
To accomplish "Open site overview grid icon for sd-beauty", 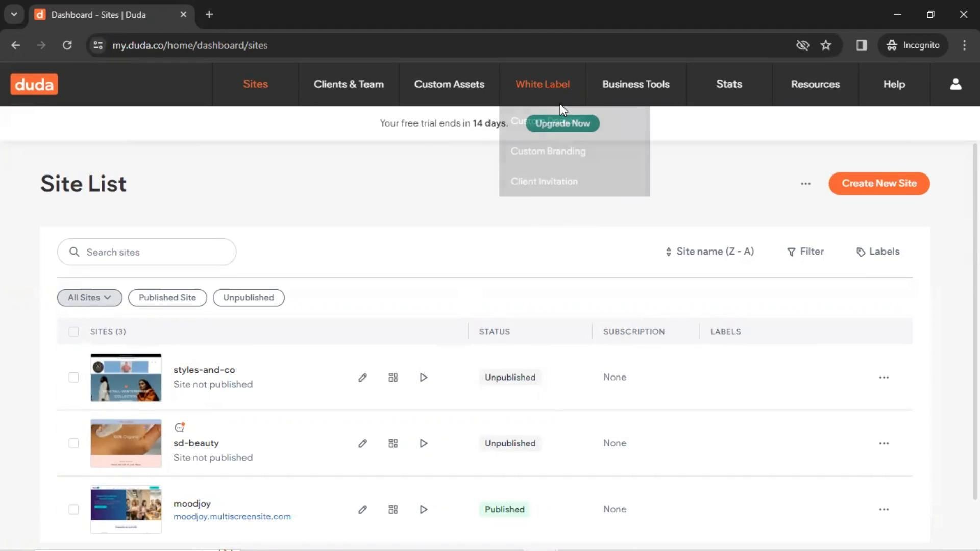I will (393, 443).
